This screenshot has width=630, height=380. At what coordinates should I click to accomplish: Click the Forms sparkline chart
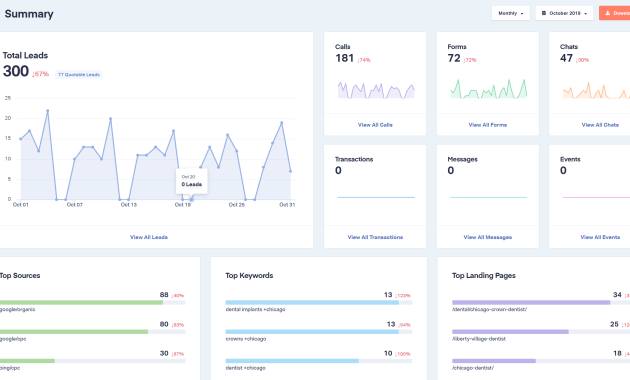489,89
